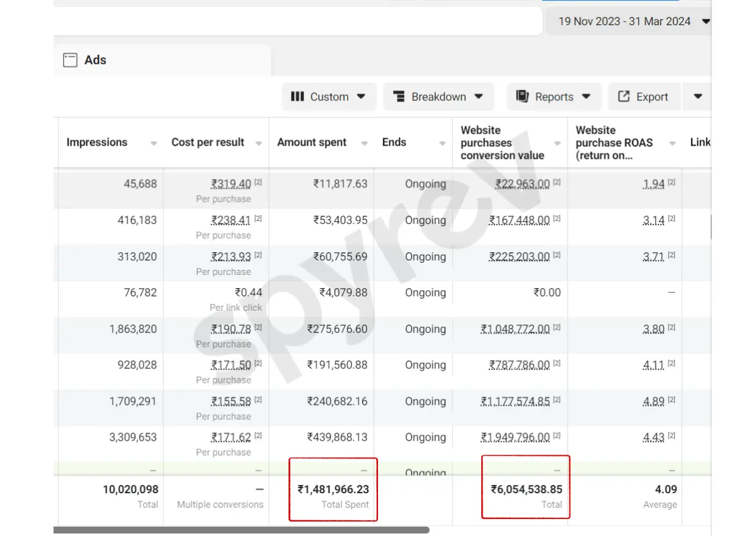756x536 pixels.
Task: Click the Cost per result column header
Action: 208,143
